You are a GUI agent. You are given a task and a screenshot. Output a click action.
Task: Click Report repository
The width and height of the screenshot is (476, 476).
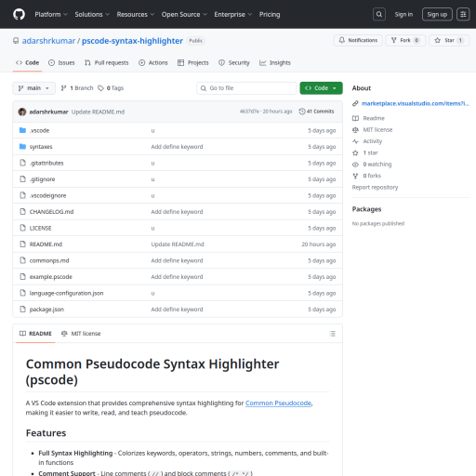click(x=375, y=187)
